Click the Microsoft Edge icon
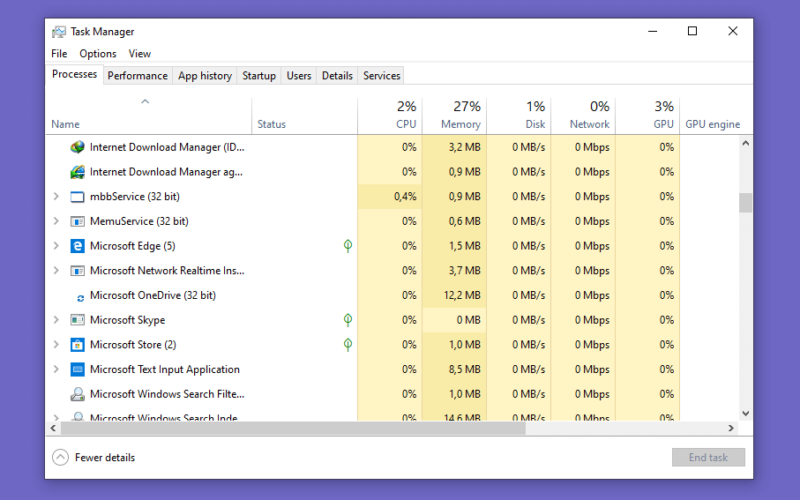Viewport: 800px width, 500px height. [x=77, y=246]
